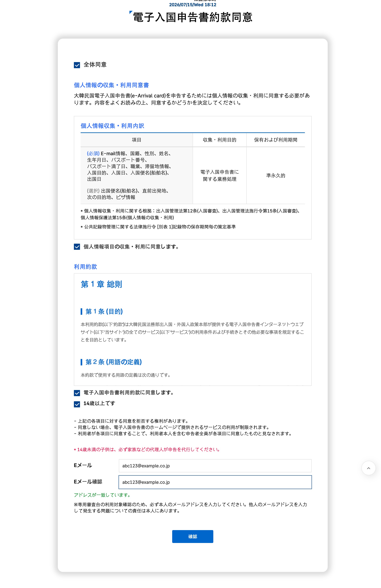This screenshot has height=588, width=381.
Task: Click the 公共記録物管理に関する法律施行令 footnote
Action: coord(158,227)
